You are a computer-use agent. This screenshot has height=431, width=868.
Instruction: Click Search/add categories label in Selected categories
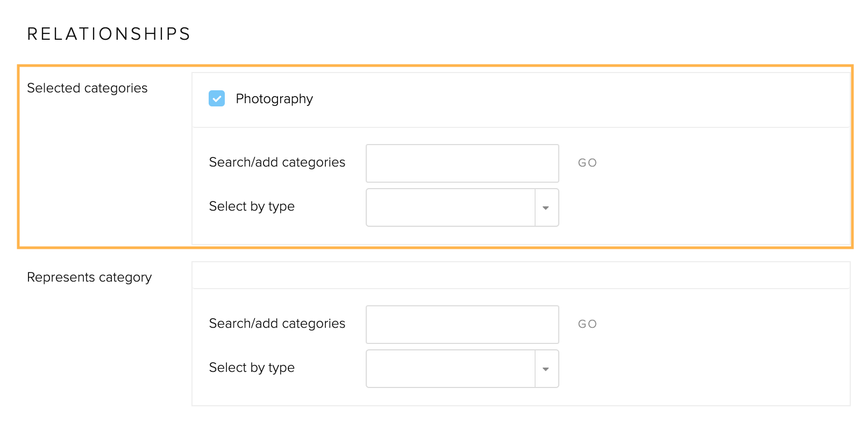277,162
